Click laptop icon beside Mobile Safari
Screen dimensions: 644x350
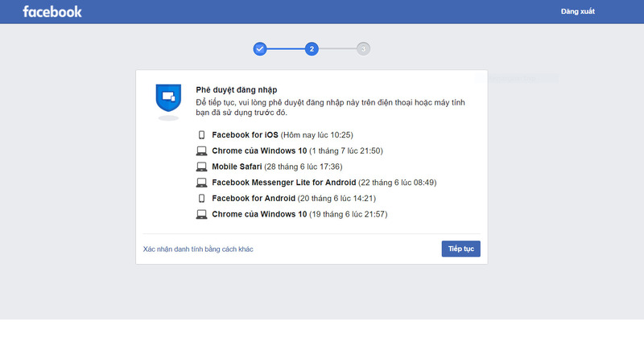tap(201, 167)
